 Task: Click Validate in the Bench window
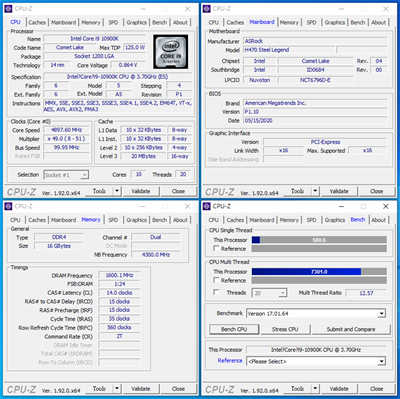click(x=339, y=389)
